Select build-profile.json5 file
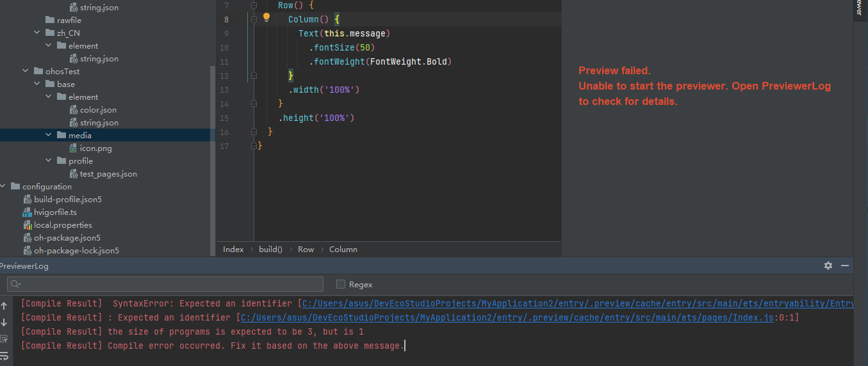This screenshot has width=868, height=366. [68, 199]
